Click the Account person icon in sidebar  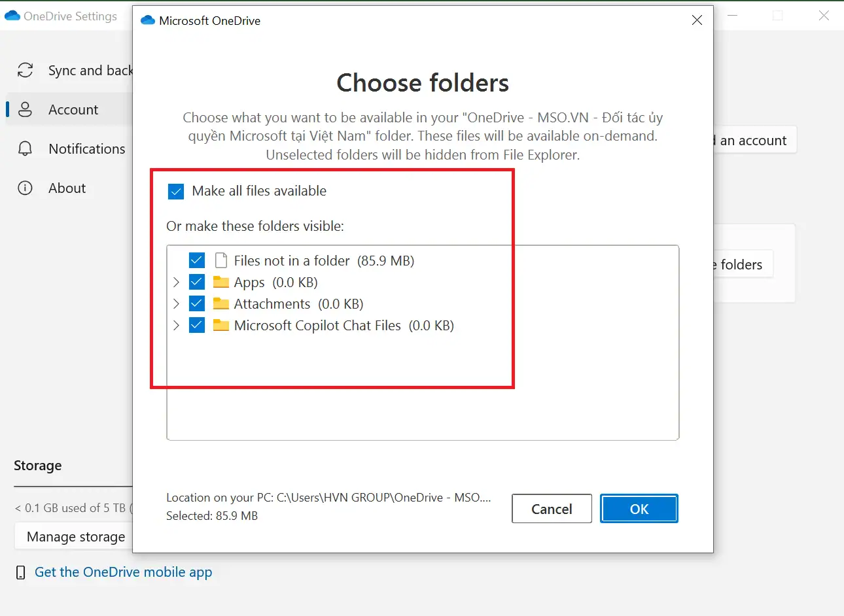tap(25, 109)
